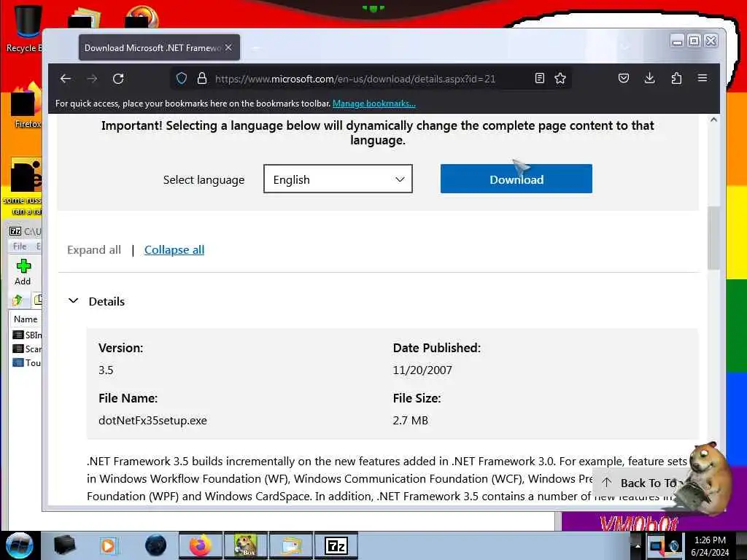Click the 2.7 MB file size
The height and width of the screenshot is (560, 747).
pos(410,421)
